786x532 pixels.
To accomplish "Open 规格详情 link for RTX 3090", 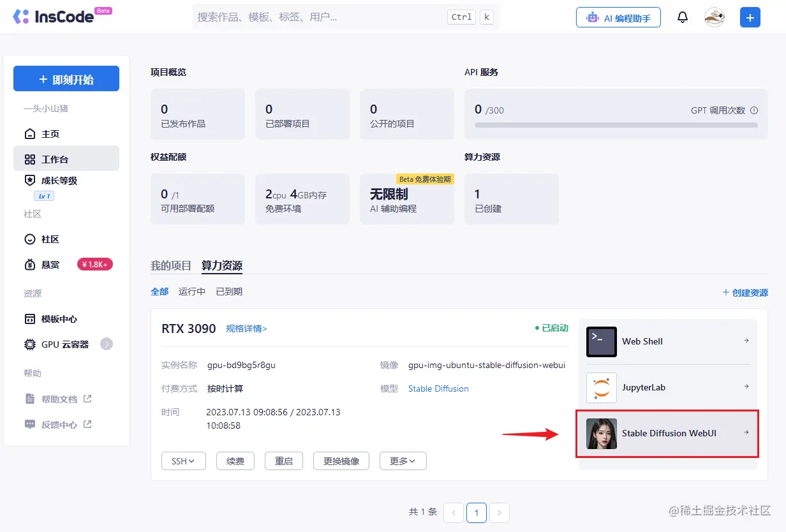I will [x=246, y=329].
